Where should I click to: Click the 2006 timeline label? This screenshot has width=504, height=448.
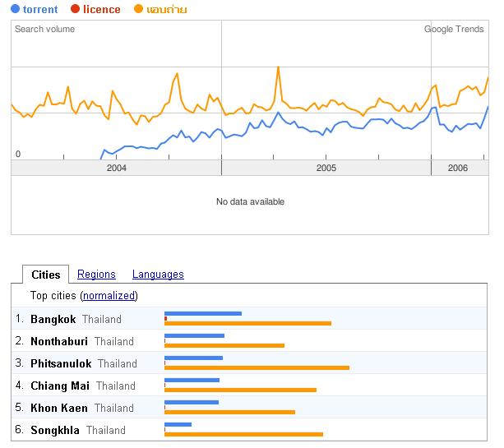[458, 168]
